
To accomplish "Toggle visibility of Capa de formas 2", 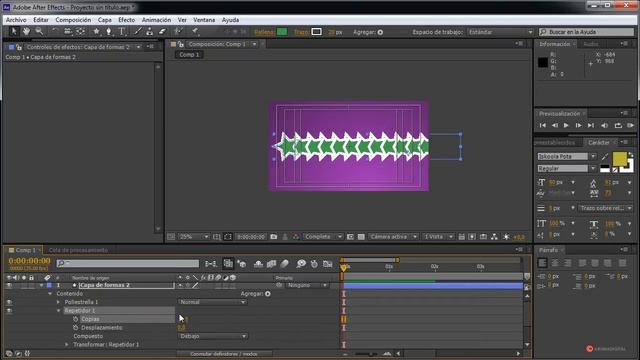I will [9, 285].
